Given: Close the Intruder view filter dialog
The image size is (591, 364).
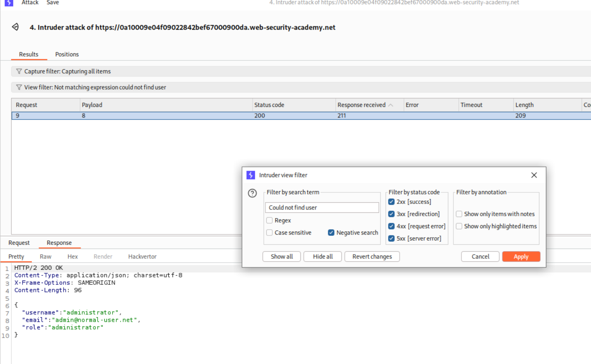Looking at the screenshot, I should [x=534, y=175].
